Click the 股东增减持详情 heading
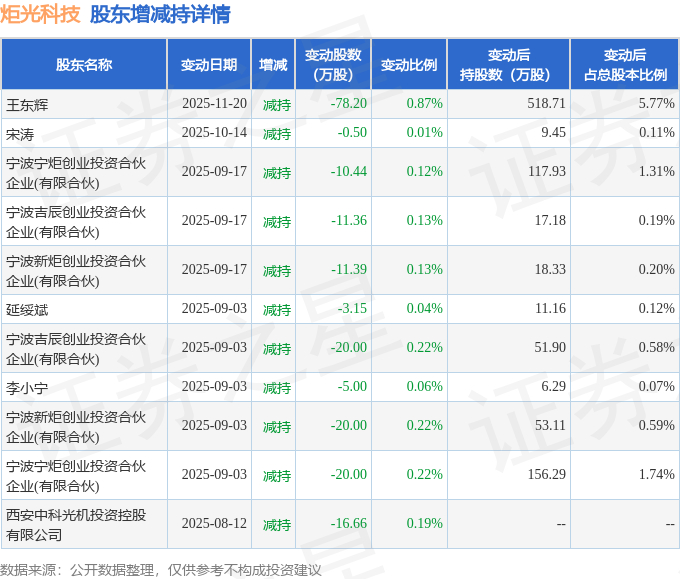The image size is (680, 579). pyautogui.click(x=160, y=14)
